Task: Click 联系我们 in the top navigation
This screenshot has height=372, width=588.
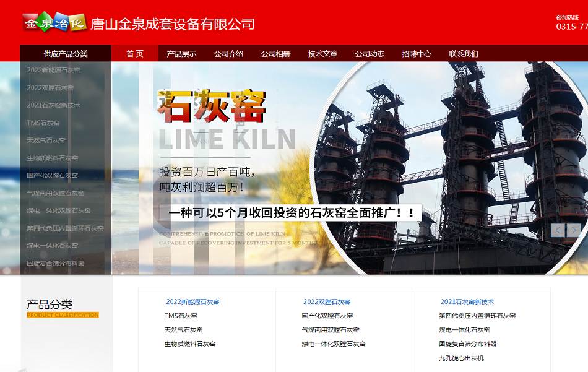Action: pos(464,54)
